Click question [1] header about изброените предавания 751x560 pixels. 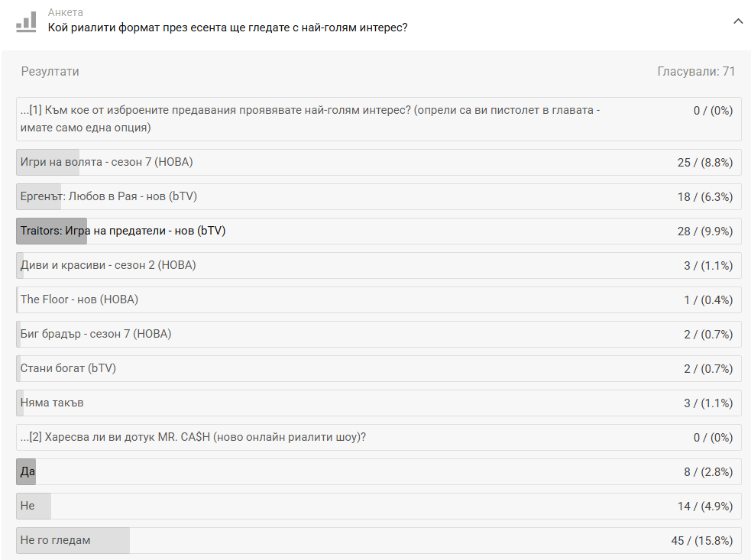pos(309,118)
